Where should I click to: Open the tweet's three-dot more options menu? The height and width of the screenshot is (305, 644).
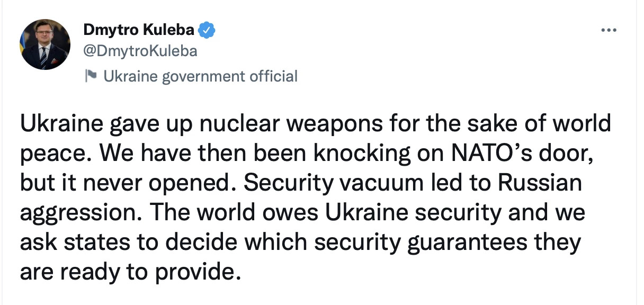[609, 31]
